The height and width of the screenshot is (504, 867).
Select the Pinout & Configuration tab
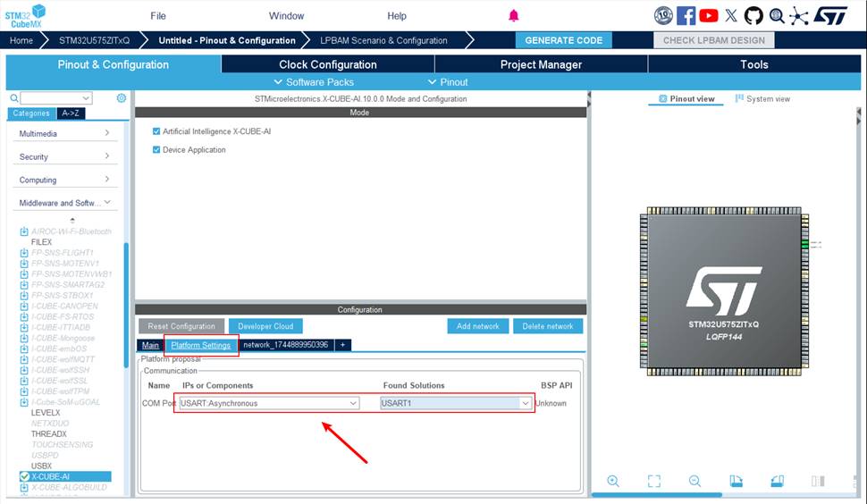114,64
